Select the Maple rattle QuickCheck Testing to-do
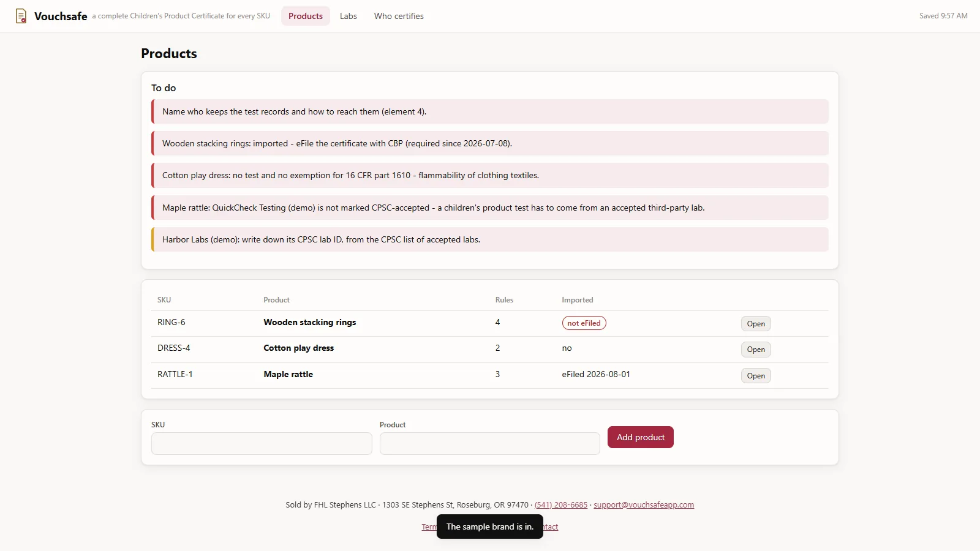 (490, 208)
